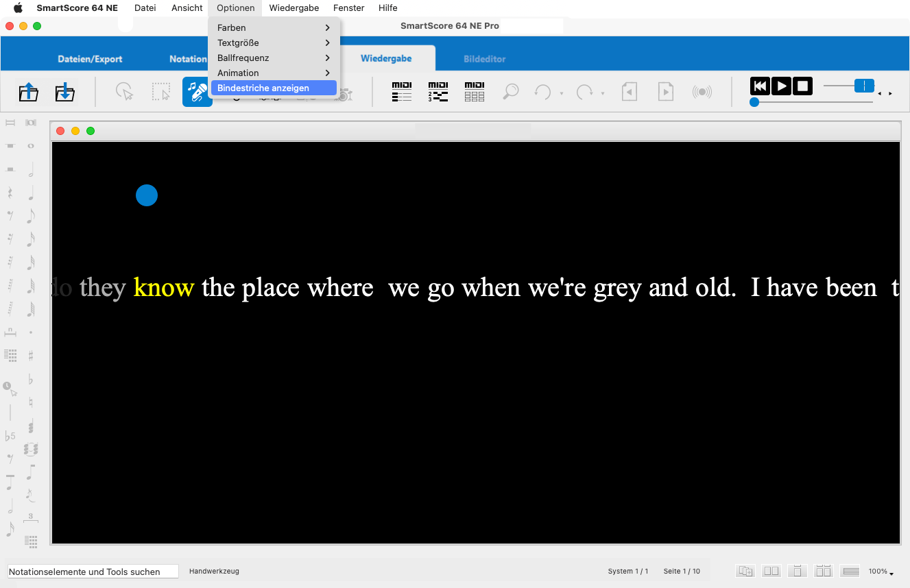The image size is (910, 588).
Task: Click the Notationselemente und Tools suchen field
Action: (93, 572)
